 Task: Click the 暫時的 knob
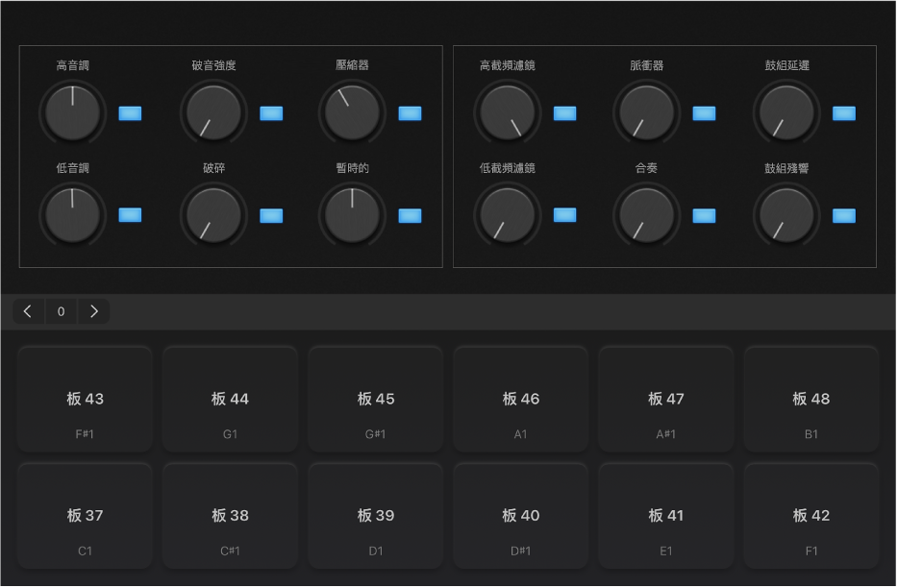click(352, 215)
